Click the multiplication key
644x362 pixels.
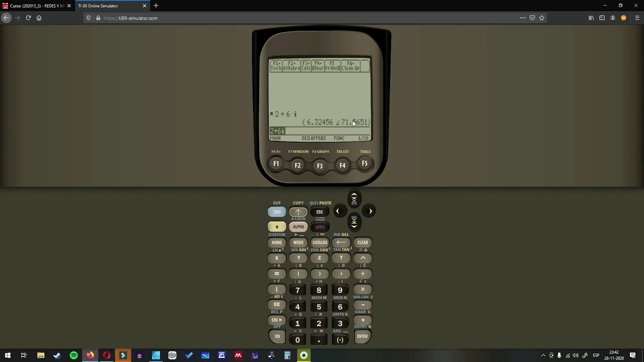coord(363,290)
